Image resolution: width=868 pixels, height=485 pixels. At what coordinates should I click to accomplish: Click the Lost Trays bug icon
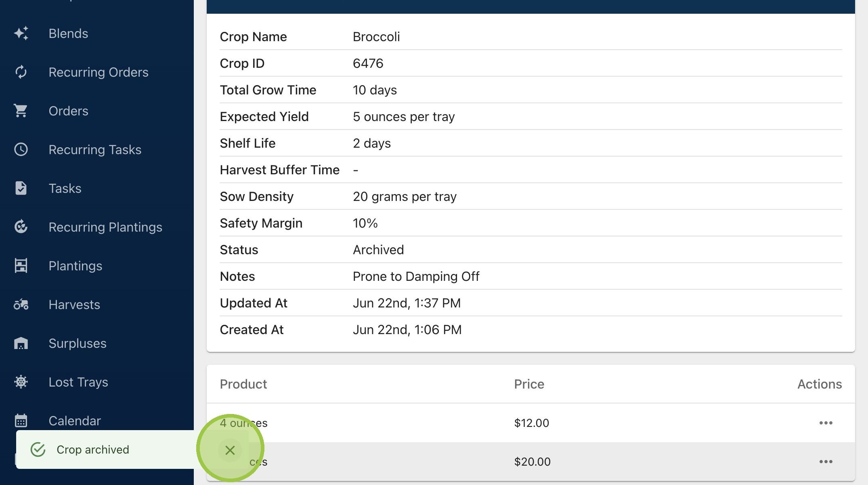21,382
